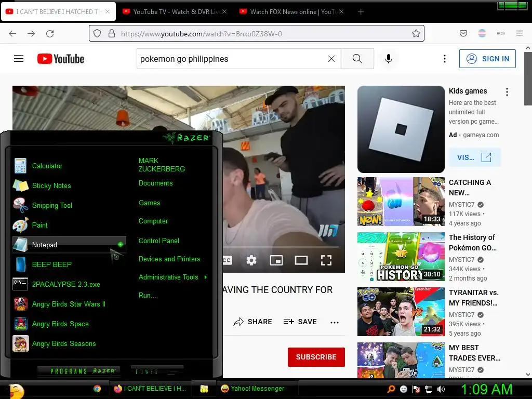This screenshot has height=399, width=532.
Task: Open video settings gear icon
Action: point(251,260)
